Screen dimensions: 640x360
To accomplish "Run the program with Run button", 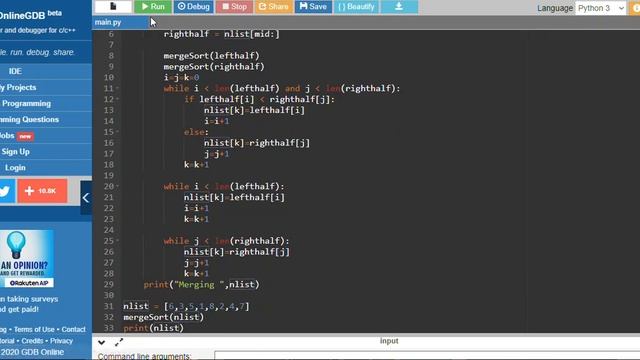I will 153,7.
